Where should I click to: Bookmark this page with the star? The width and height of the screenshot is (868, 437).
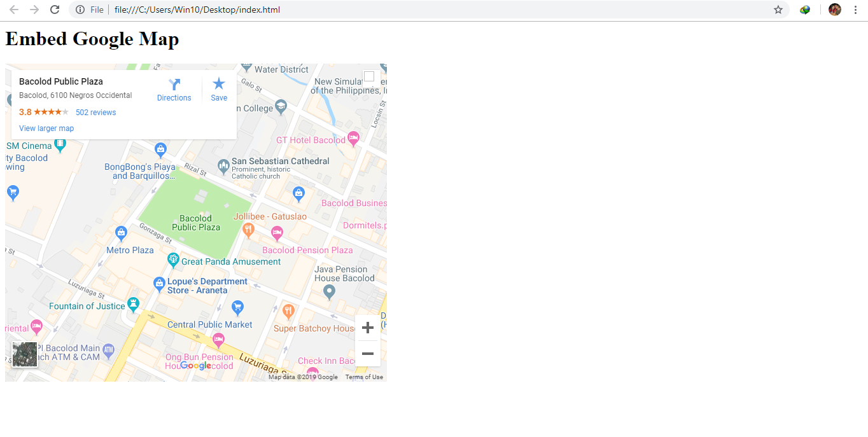[778, 10]
